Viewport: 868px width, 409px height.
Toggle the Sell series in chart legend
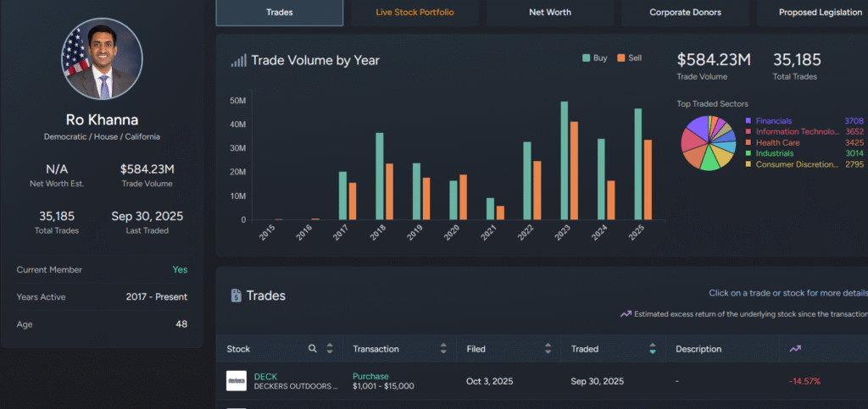pos(628,58)
